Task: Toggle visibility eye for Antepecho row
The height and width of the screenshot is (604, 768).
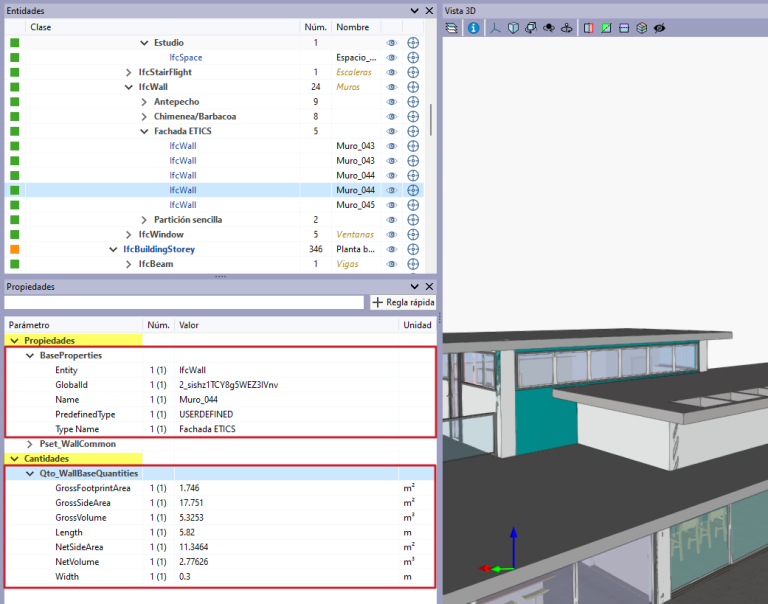Action: pyautogui.click(x=391, y=101)
